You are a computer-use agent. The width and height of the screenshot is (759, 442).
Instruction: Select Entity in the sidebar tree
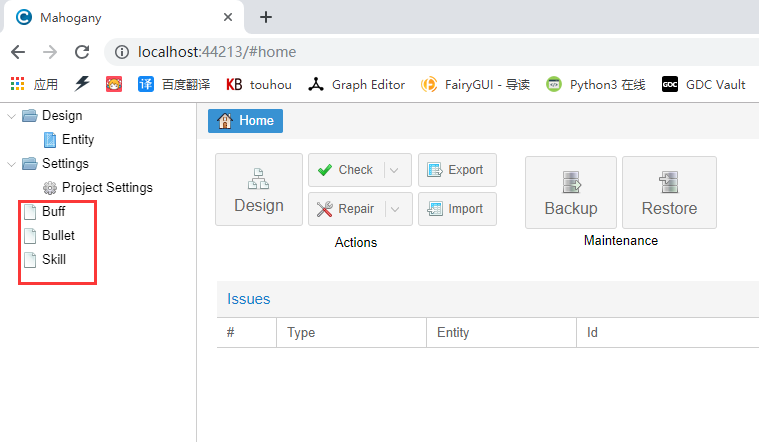(77, 140)
